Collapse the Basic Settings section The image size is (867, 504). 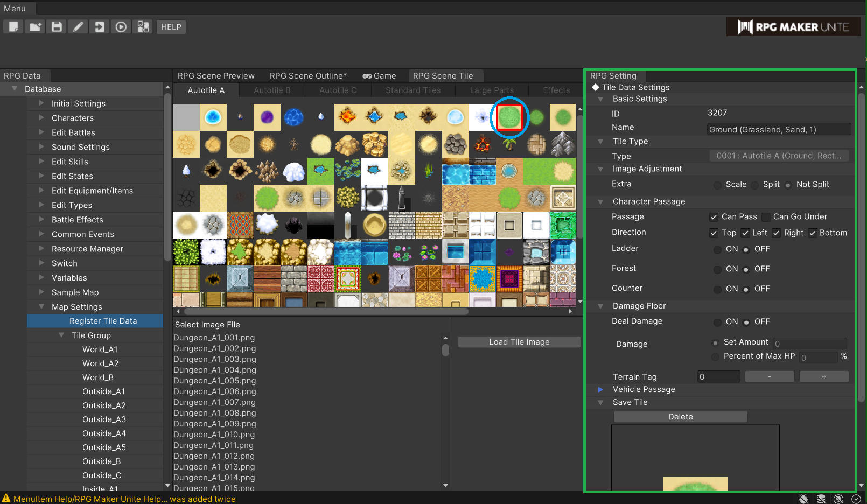pos(600,99)
